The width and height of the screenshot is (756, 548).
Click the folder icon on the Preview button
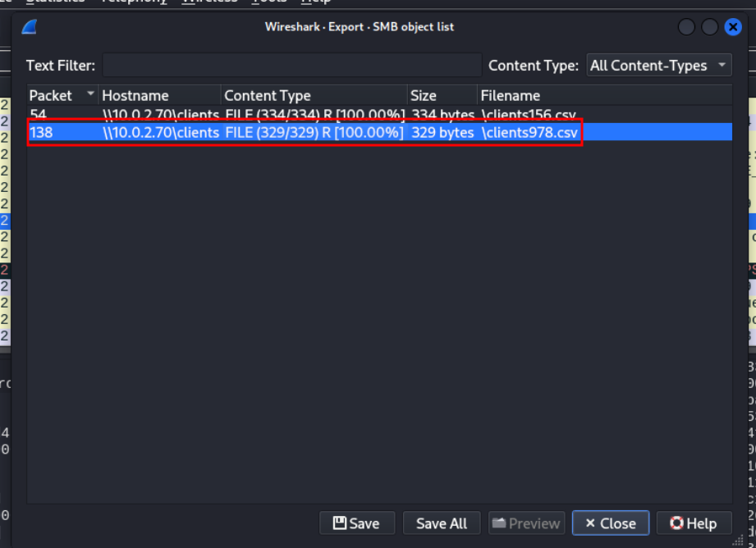[498, 523]
